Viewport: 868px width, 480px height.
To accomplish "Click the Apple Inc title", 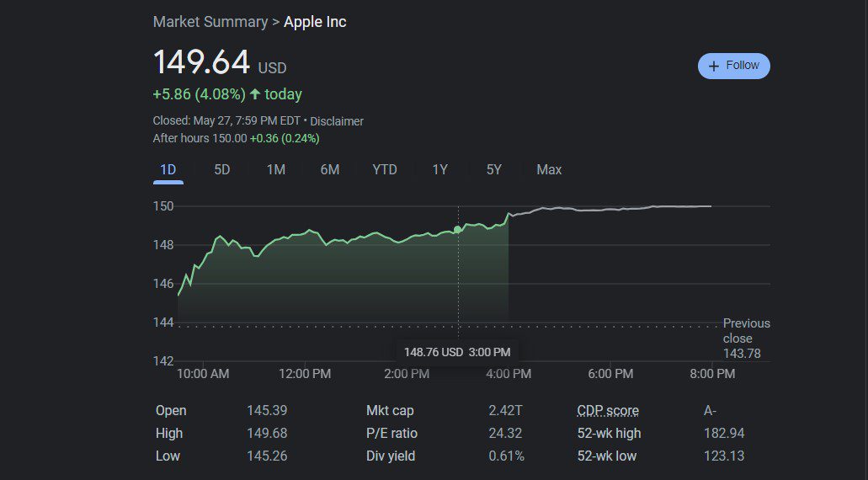I will tap(315, 22).
